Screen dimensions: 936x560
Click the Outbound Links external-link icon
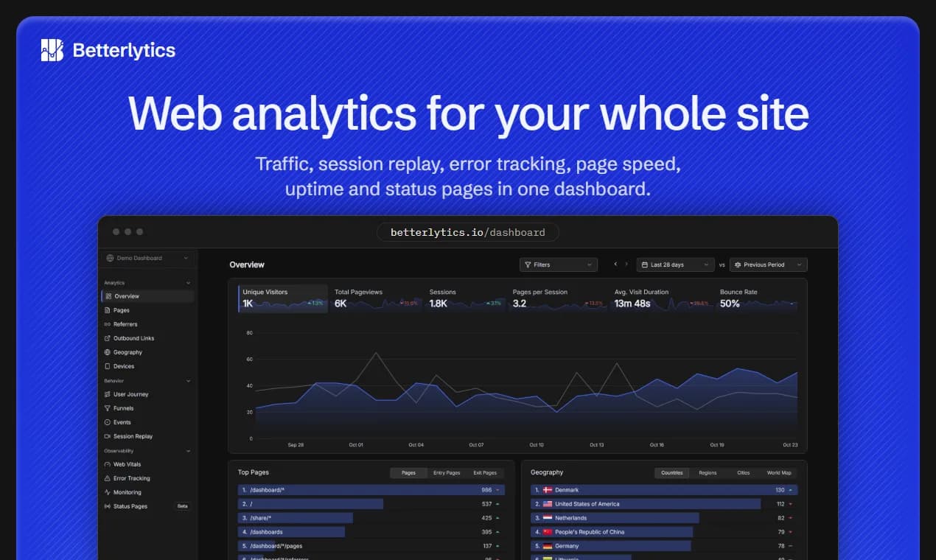108,338
